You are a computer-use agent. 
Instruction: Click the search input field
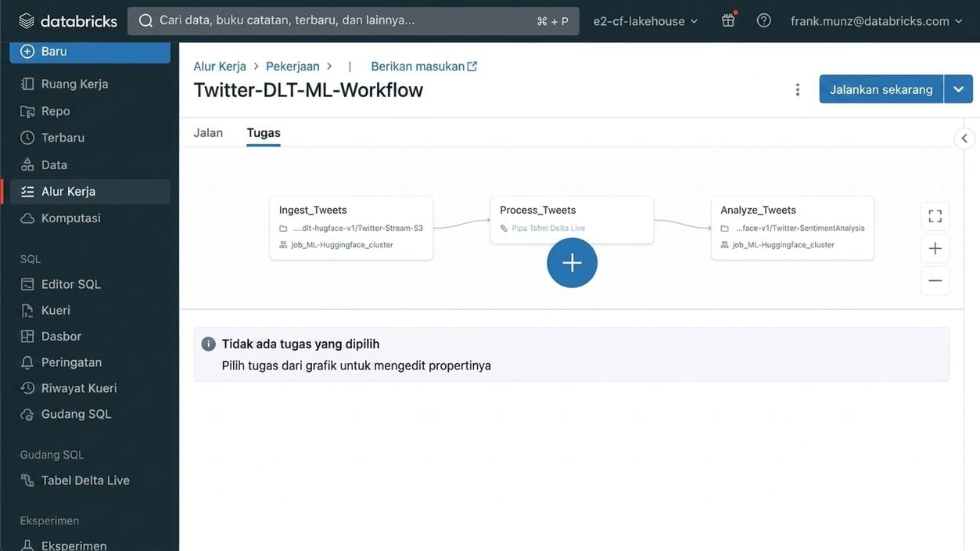coord(354,21)
